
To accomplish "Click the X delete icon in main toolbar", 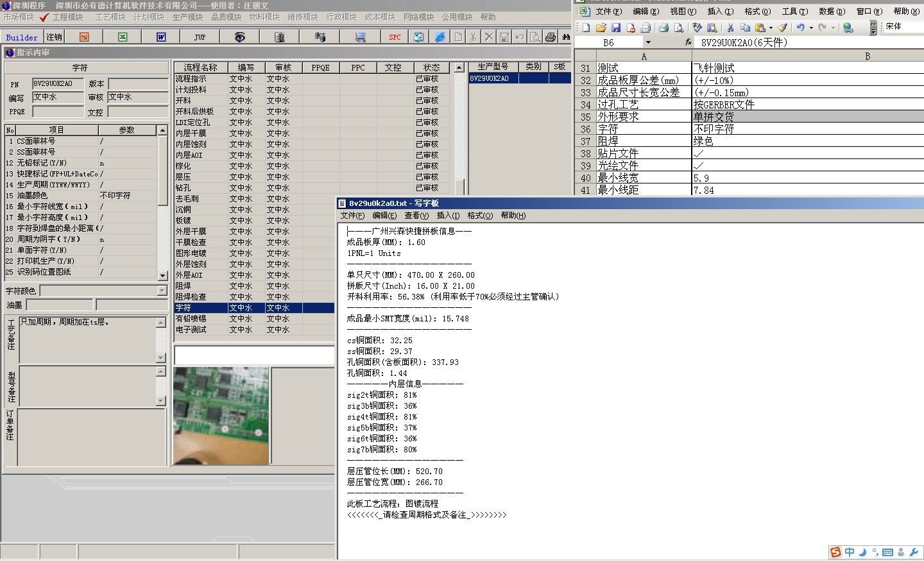I will click(489, 37).
